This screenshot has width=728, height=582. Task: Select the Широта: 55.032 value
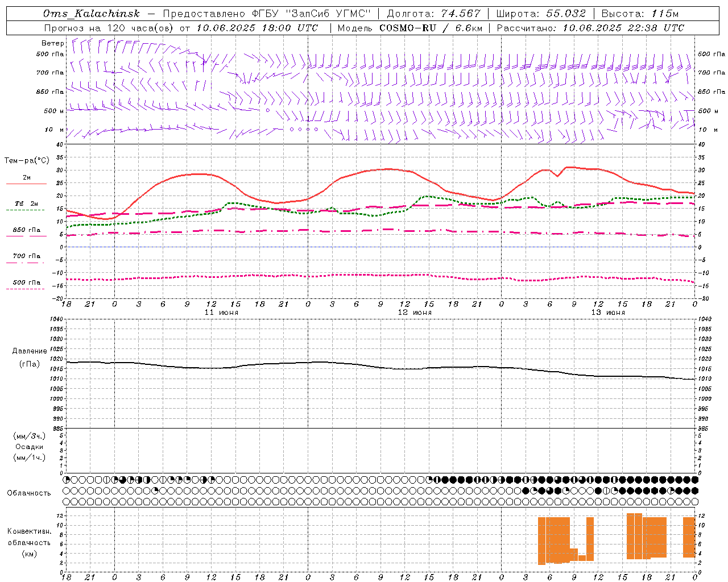[541, 14]
